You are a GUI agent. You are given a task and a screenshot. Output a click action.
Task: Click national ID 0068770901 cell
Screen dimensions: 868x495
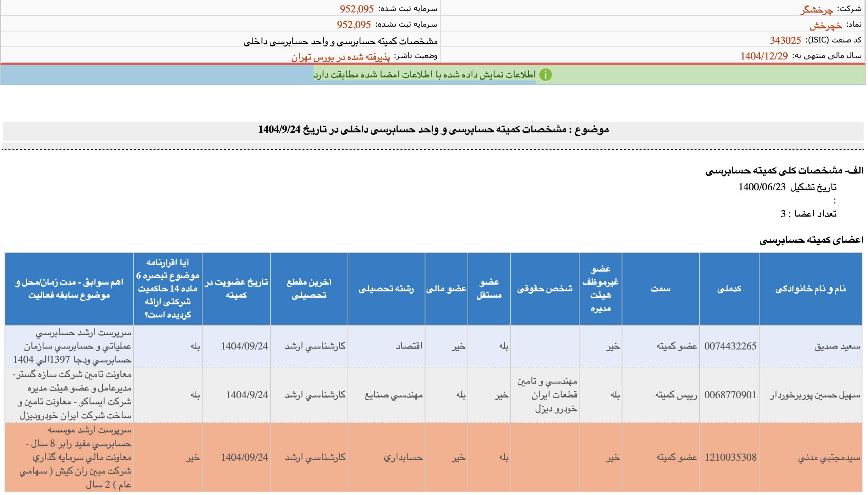730,395
